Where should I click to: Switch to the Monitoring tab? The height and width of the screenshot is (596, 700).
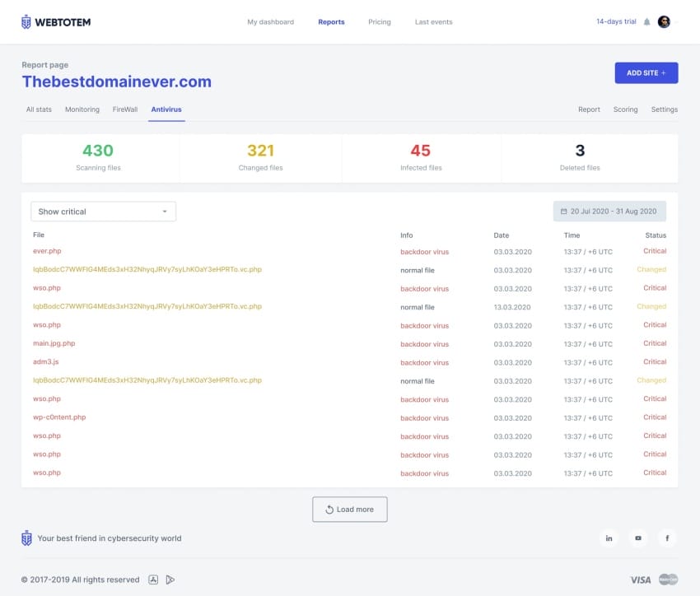(82, 109)
